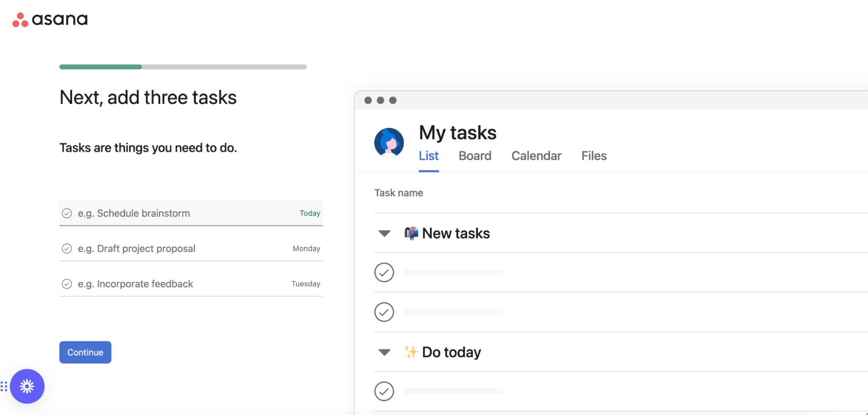The width and height of the screenshot is (868, 415).
Task: Click the first task's check circle under New tasks
Action: point(384,272)
